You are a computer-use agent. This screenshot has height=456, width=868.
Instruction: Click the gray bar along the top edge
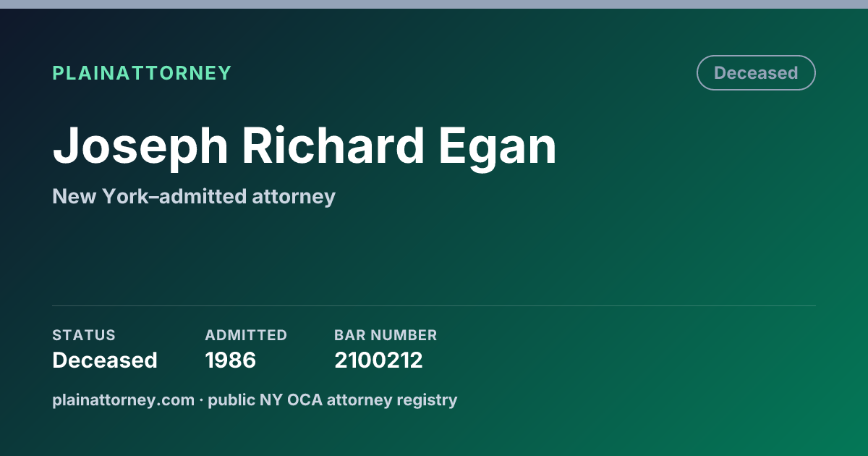click(434, 4)
